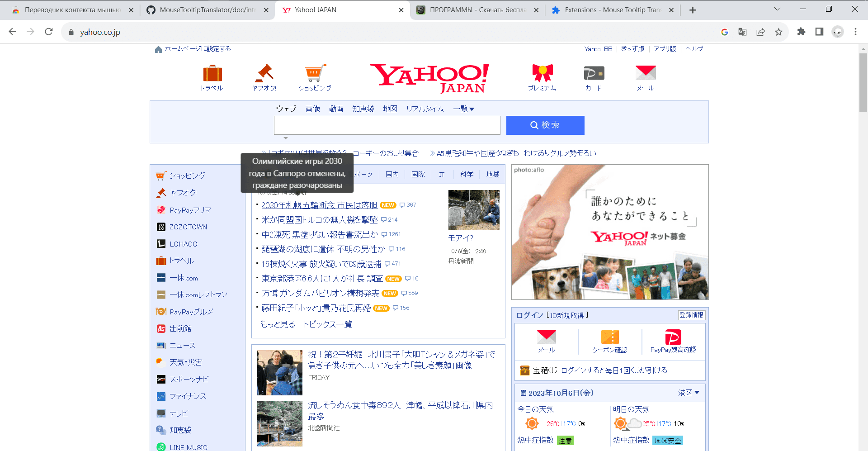The height and width of the screenshot is (451, 868).
Task: Open a new browser tab
Action: point(693,10)
